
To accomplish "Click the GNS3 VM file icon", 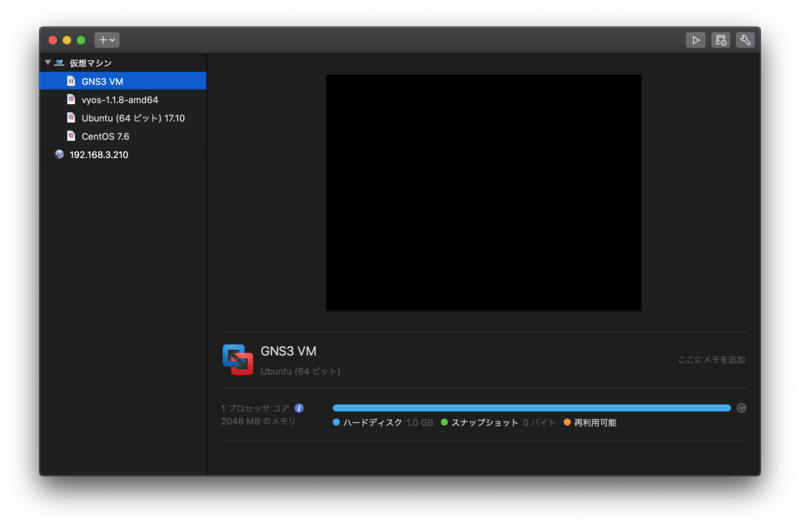I will [71, 81].
